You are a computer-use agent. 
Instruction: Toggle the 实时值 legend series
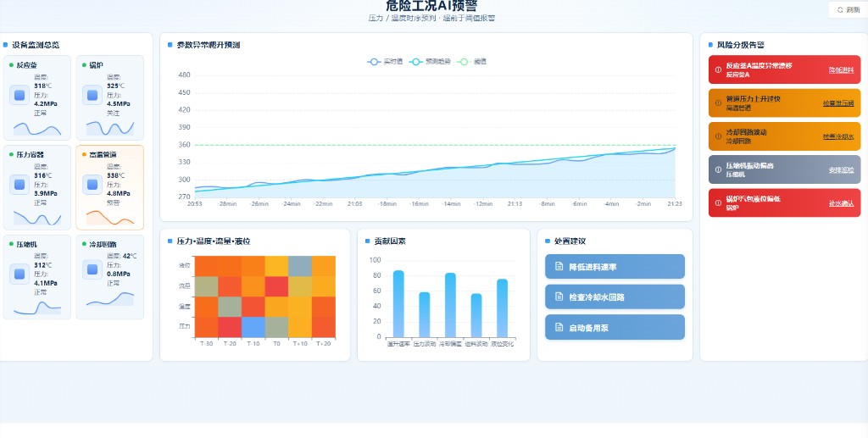385,62
